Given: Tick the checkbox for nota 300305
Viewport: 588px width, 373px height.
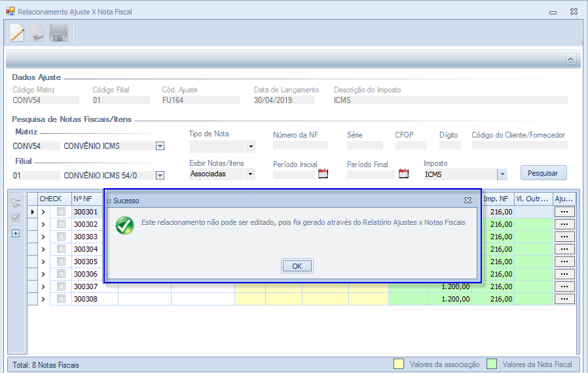Looking at the screenshot, I should pos(61,262).
